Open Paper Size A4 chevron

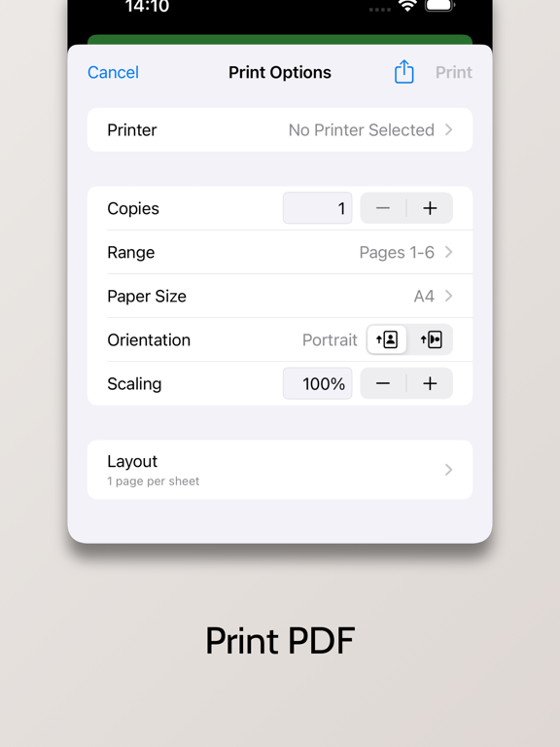(x=448, y=296)
